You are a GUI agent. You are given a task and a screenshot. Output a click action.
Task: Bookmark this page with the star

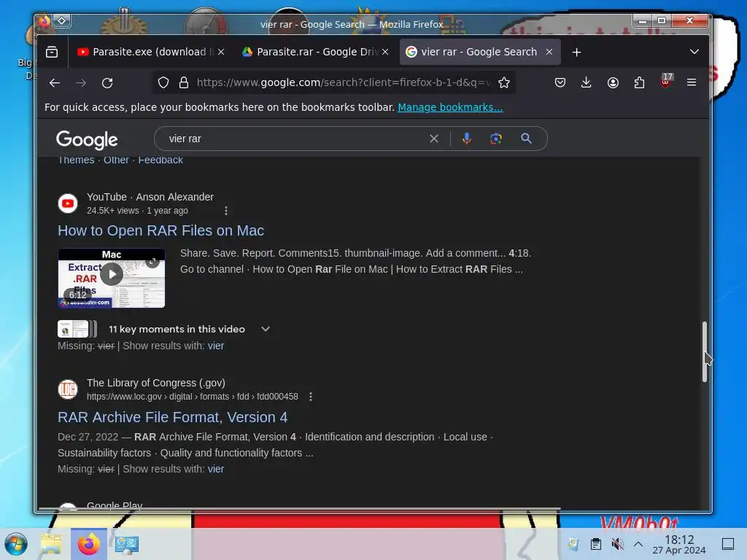[x=503, y=83]
